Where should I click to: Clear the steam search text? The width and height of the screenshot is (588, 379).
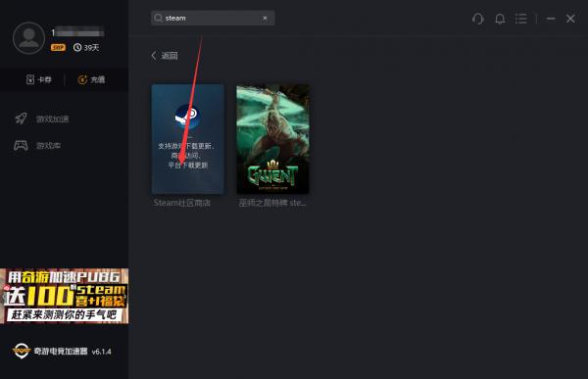pyautogui.click(x=265, y=18)
